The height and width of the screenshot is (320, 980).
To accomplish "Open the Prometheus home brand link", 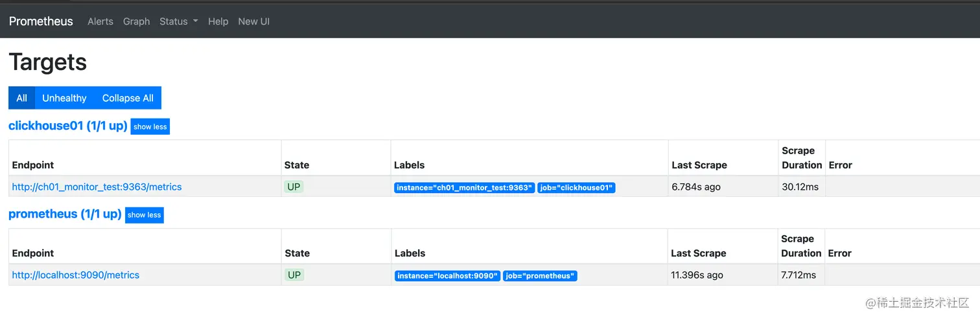I will [41, 21].
